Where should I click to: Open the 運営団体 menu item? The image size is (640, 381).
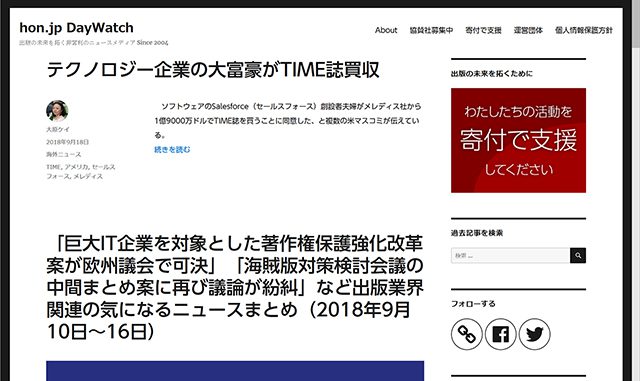coord(528,30)
